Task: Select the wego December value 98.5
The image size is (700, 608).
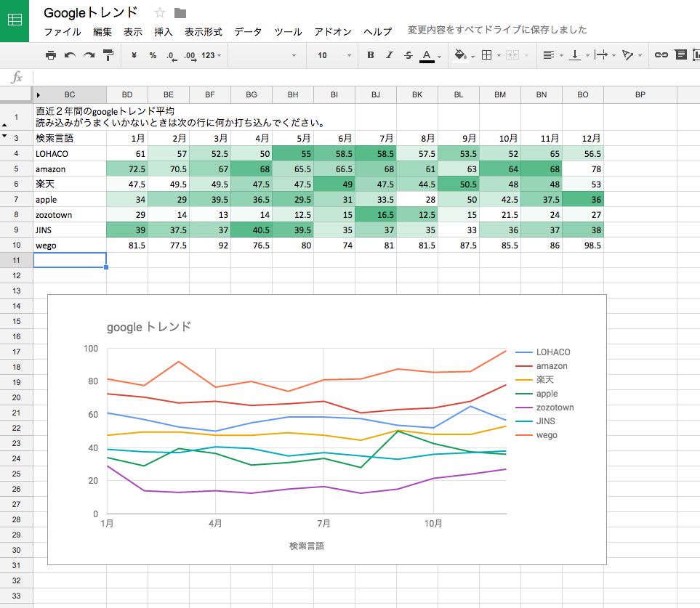Action: 583,246
